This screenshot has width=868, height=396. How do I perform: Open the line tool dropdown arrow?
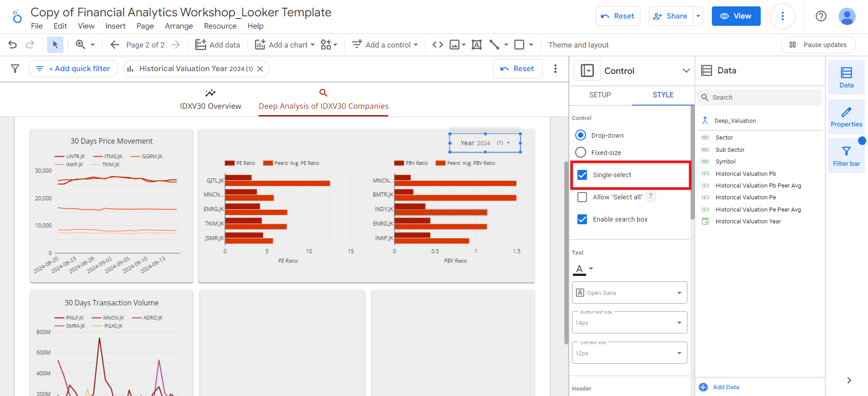click(x=506, y=45)
